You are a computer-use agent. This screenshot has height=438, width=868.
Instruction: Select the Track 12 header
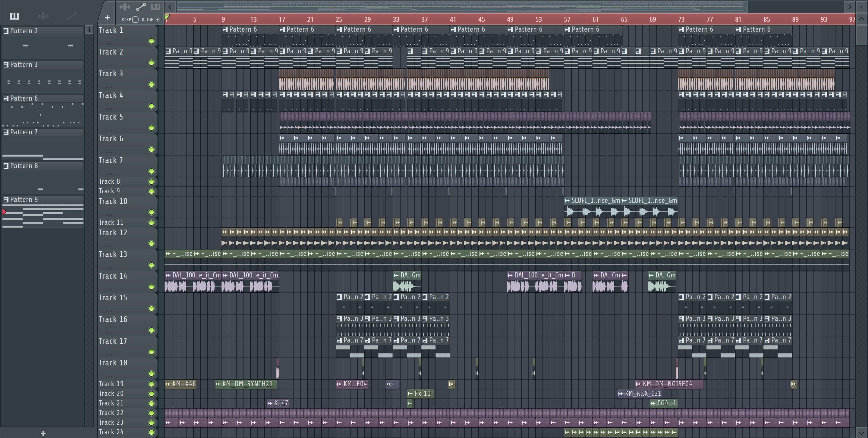point(128,238)
